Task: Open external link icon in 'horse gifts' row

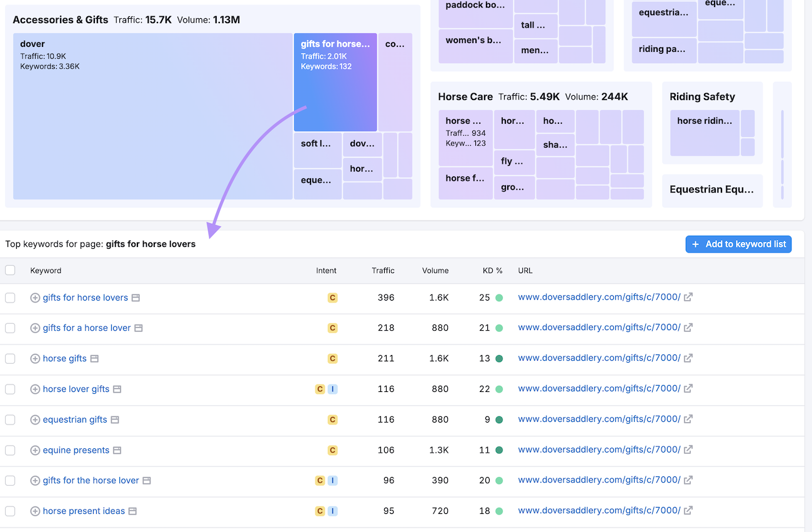Action: [x=688, y=358]
